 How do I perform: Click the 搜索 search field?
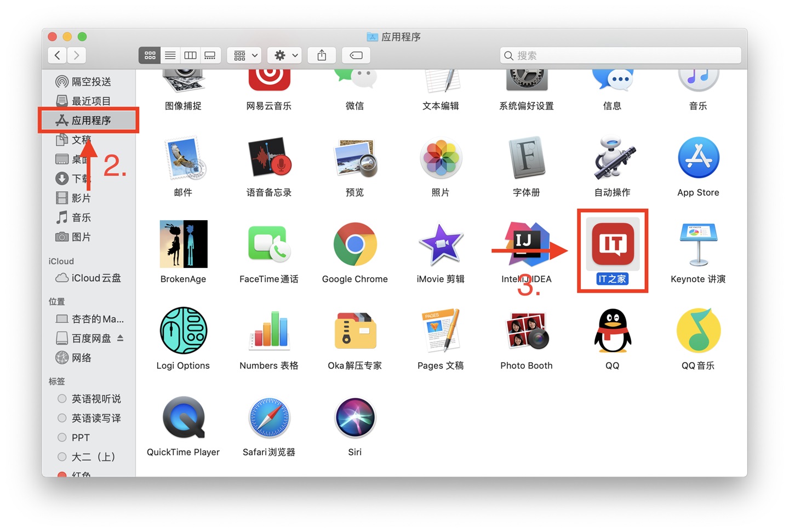(620, 55)
